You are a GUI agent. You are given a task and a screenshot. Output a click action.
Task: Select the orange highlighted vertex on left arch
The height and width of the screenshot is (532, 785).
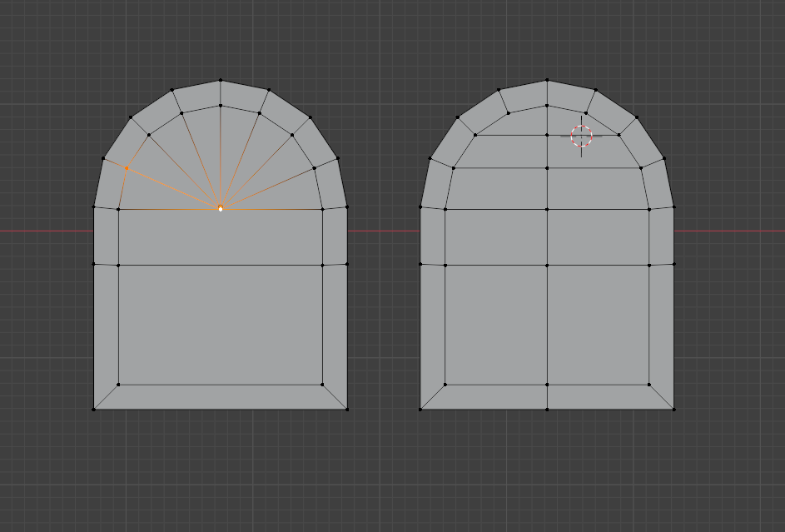(127, 168)
